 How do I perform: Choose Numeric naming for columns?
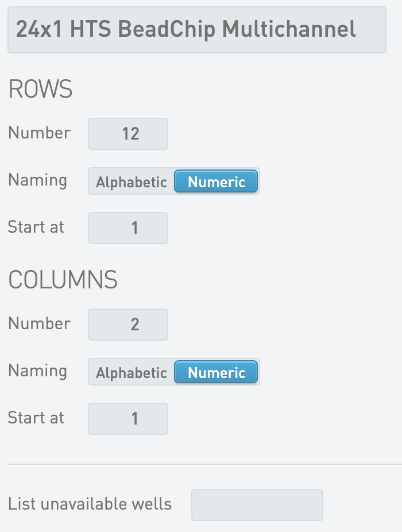click(217, 373)
